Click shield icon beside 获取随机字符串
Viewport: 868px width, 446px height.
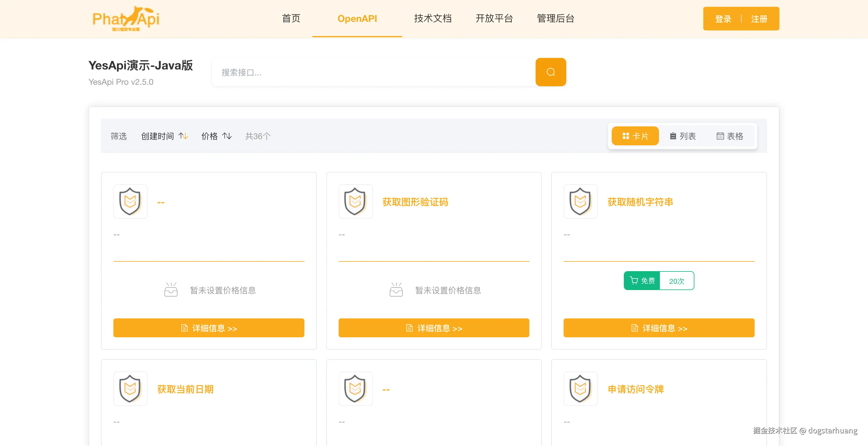(x=580, y=202)
